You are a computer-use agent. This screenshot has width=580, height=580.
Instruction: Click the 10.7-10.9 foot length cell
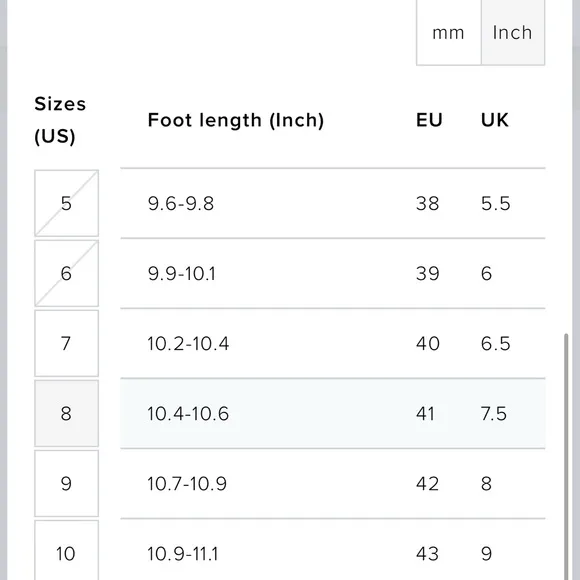[187, 484]
